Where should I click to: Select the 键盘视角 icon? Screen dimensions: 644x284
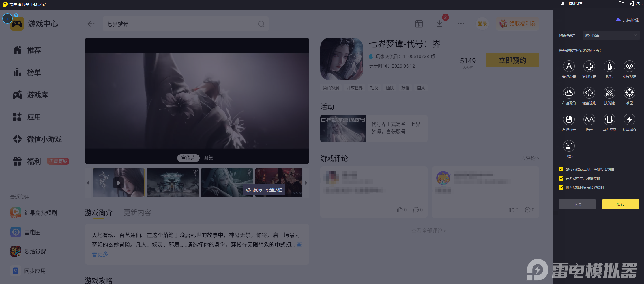pyautogui.click(x=589, y=93)
